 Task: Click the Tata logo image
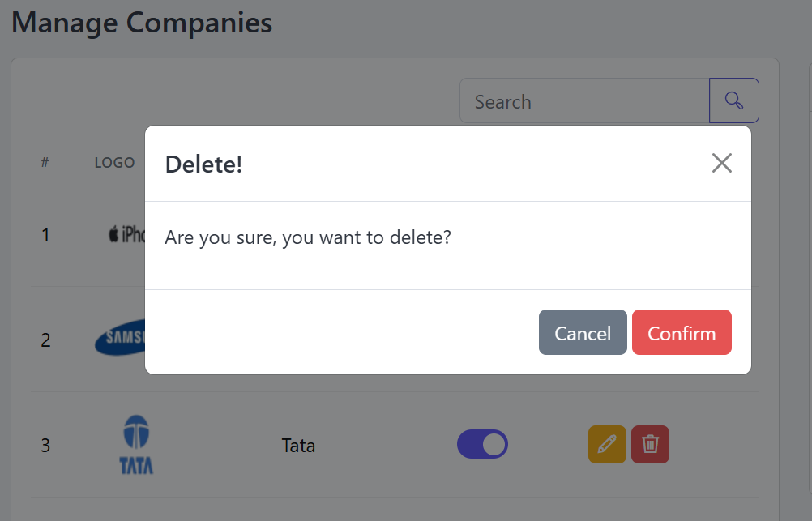[136, 444]
